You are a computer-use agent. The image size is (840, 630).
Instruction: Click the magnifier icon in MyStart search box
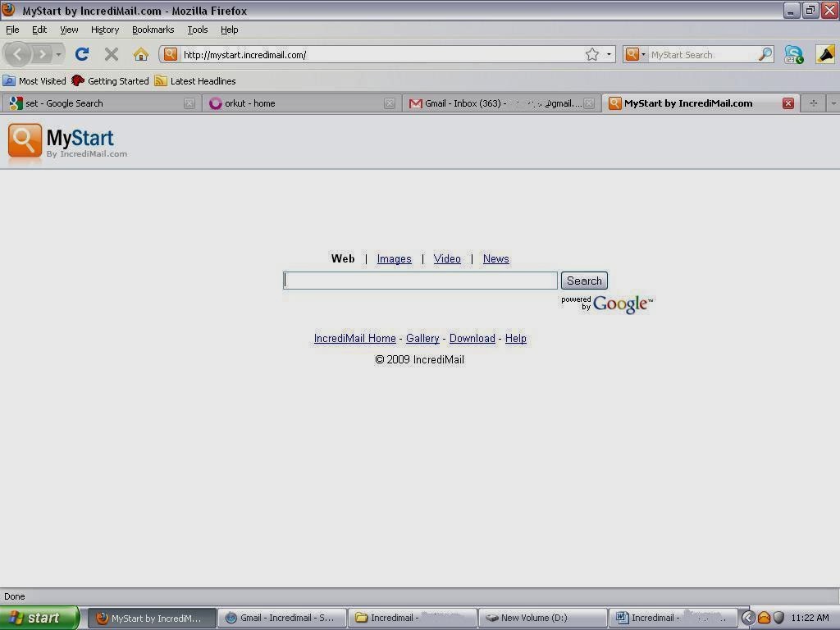(x=765, y=54)
